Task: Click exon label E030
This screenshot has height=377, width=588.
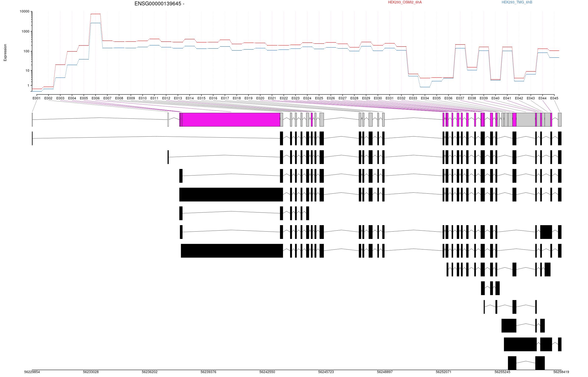Action: coord(378,98)
